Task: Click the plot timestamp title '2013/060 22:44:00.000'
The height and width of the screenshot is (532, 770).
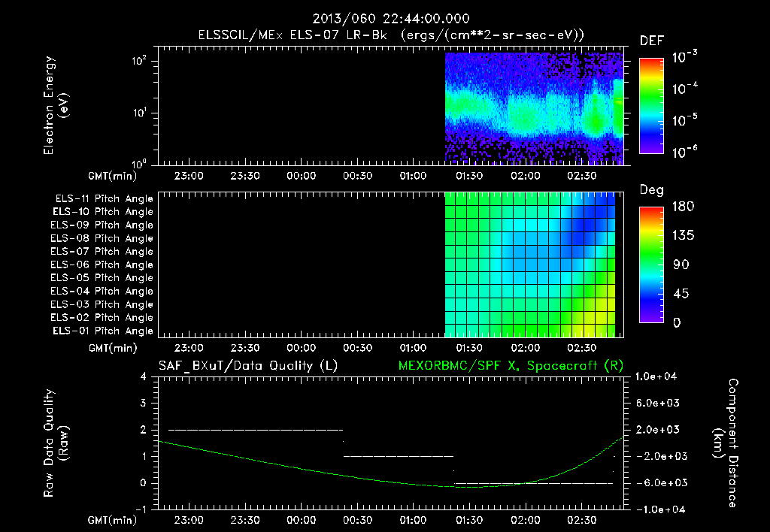Action: point(391,19)
